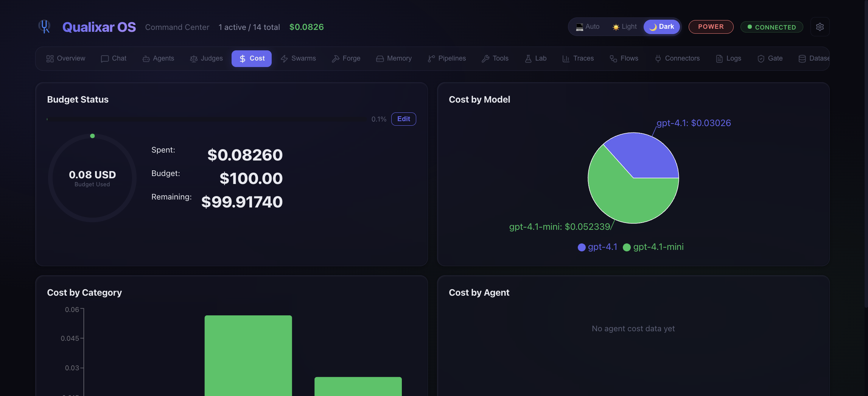This screenshot has width=868, height=396.
Task: Open the Memory tab
Action: pyautogui.click(x=394, y=59)
